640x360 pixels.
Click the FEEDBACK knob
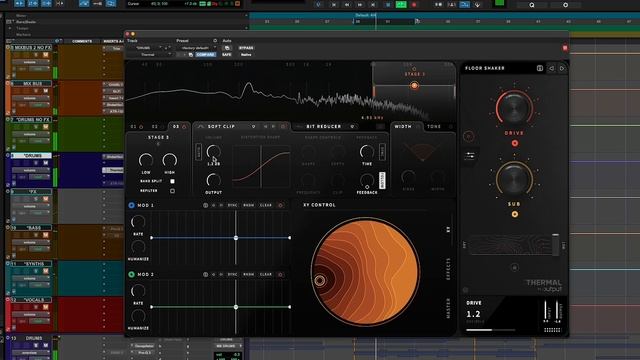367,180
